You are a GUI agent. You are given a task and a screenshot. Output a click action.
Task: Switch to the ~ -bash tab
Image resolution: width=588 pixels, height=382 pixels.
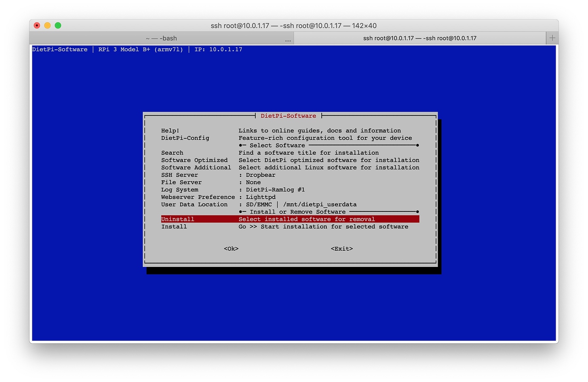[161, 38]
